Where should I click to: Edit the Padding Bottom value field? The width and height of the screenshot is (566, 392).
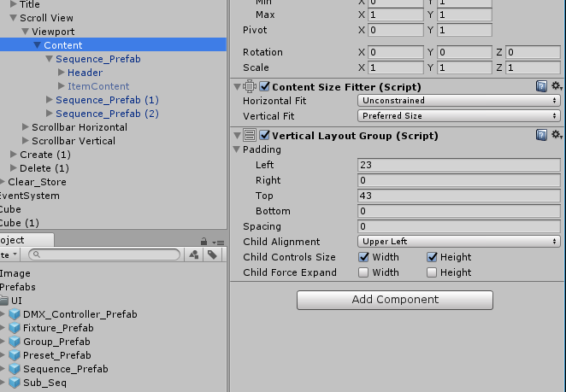point(459,211)
